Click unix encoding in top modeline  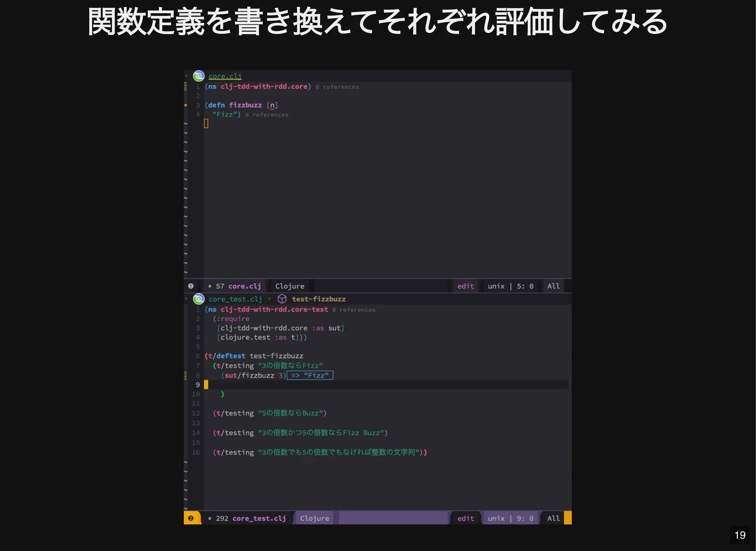coord(496,286)
